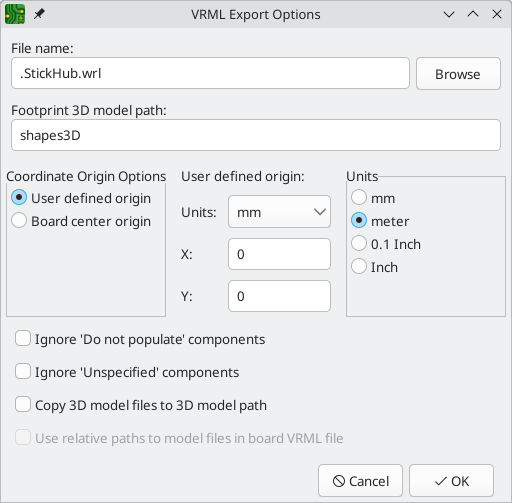Viewport: 512px width, 503px height.
Task: Click the maximize chevron in title bar
Action: [473, 14]
